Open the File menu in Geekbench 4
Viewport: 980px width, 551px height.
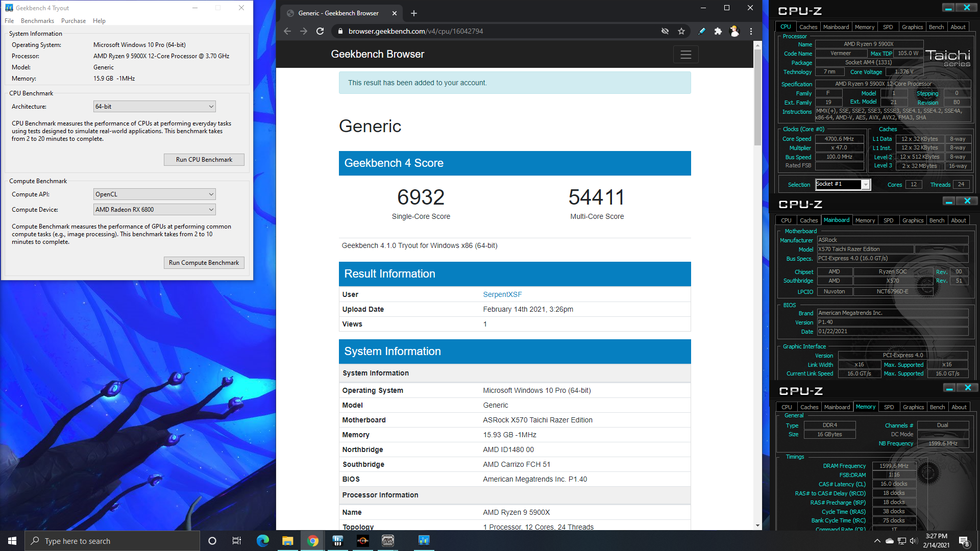(x=9, y=21)
